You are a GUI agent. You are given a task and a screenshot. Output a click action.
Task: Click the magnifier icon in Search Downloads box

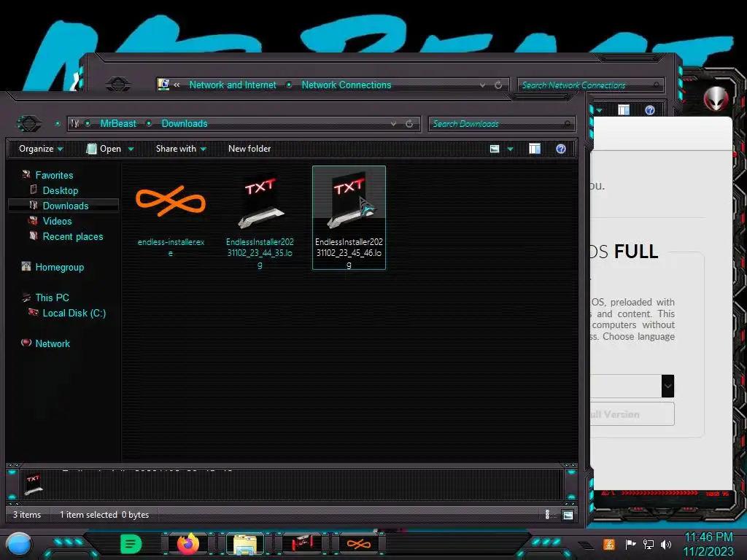(x=567, y=124)
